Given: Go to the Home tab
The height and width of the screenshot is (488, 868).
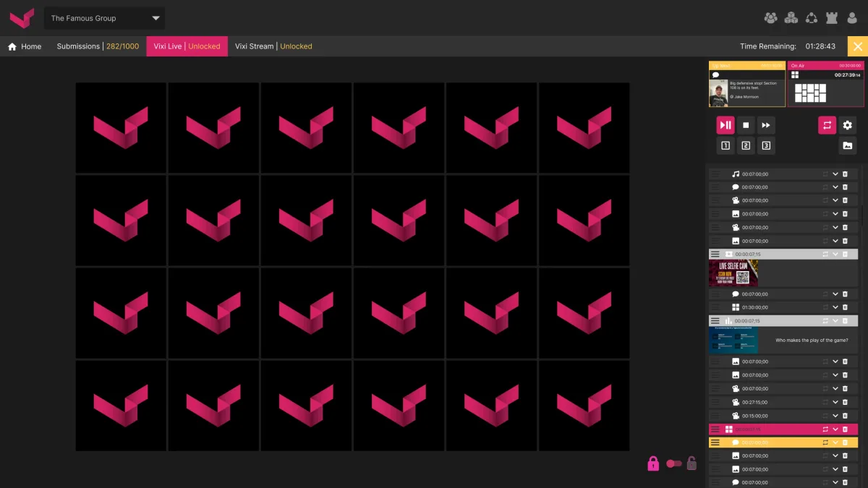Looking at the screenshot, I should 25,46.
